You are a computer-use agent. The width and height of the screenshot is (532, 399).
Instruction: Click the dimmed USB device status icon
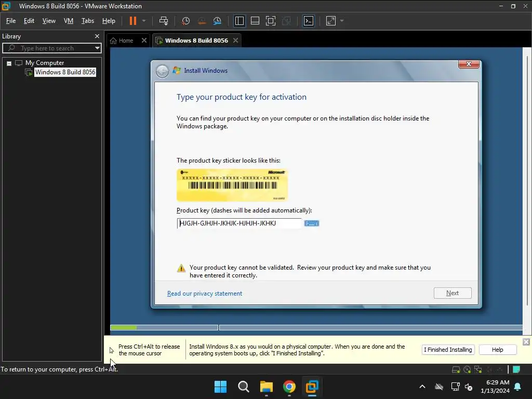point(500,369)
